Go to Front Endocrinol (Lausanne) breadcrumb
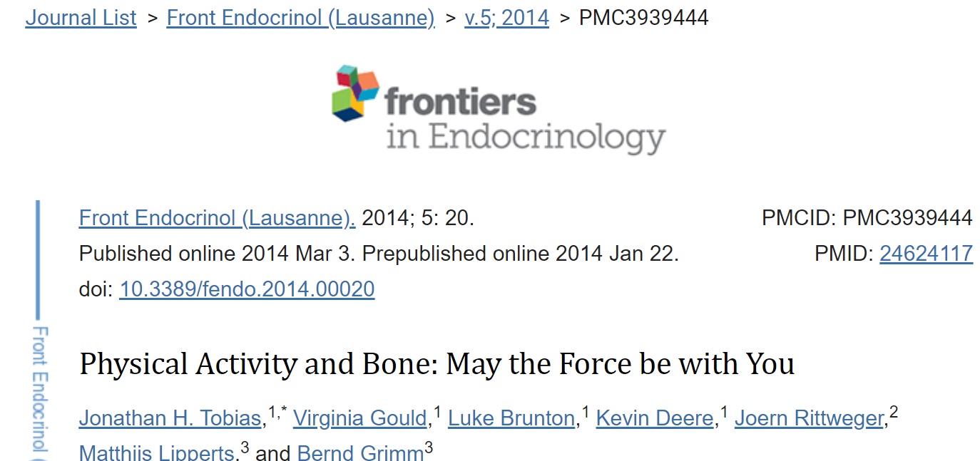 [x=300, y=18]
